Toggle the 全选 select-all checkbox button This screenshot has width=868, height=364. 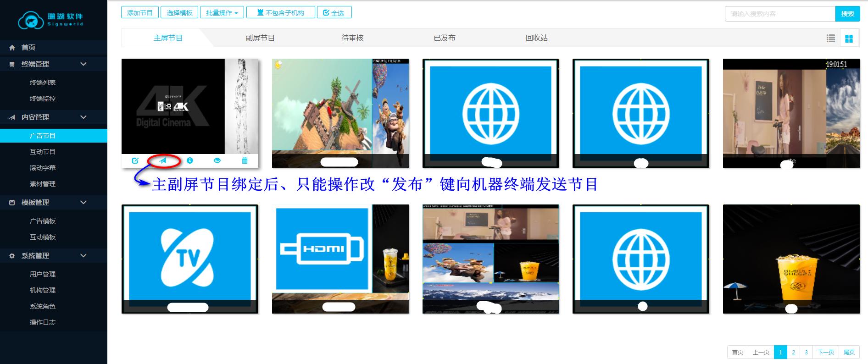click(334, 12)
